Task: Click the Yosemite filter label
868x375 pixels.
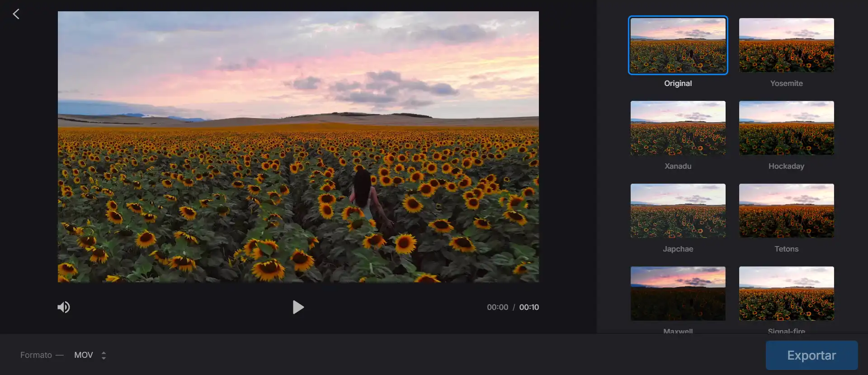Action: point(787,83)
